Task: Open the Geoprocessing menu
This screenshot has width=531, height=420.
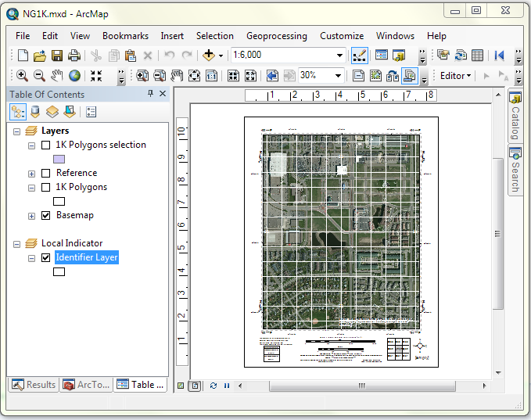Action: [277, 36]
